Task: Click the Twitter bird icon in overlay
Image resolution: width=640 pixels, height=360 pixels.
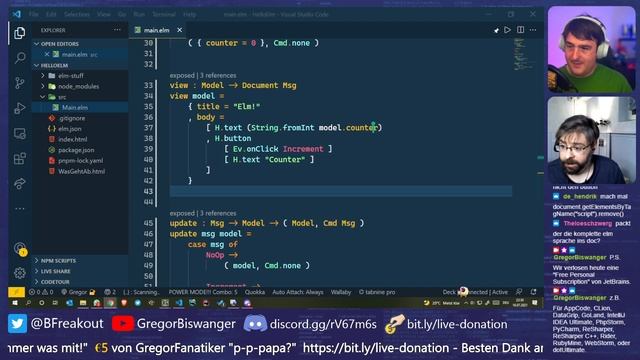Action: 18,324
